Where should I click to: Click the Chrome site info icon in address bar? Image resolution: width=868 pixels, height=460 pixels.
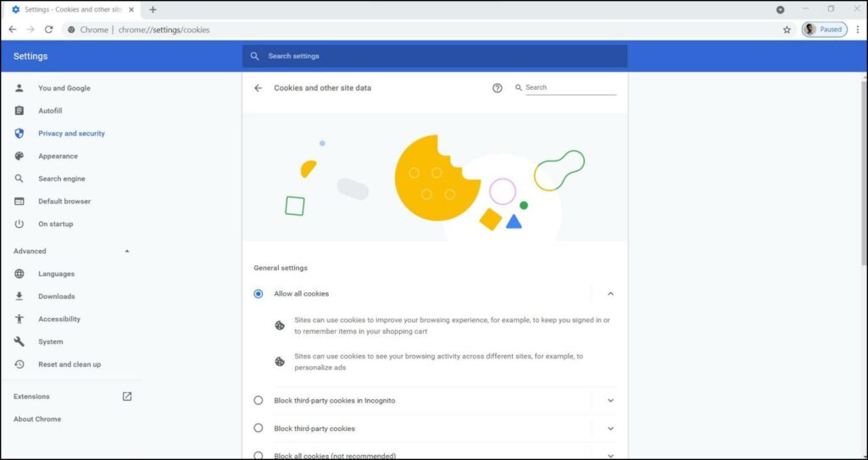click(71, 30)
